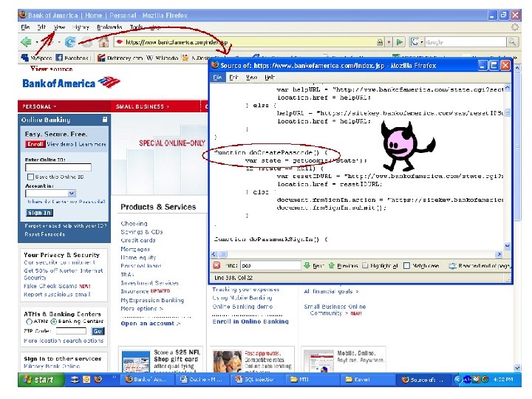Open the Back button history dropdown arrow
The image size is (532, 399).
38,42
